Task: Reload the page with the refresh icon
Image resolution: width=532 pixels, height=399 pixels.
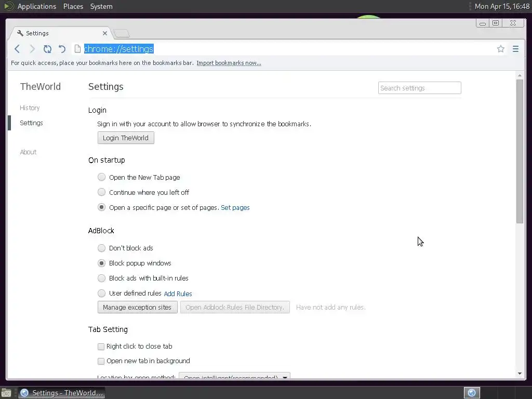Action: (x=47, y=49)
